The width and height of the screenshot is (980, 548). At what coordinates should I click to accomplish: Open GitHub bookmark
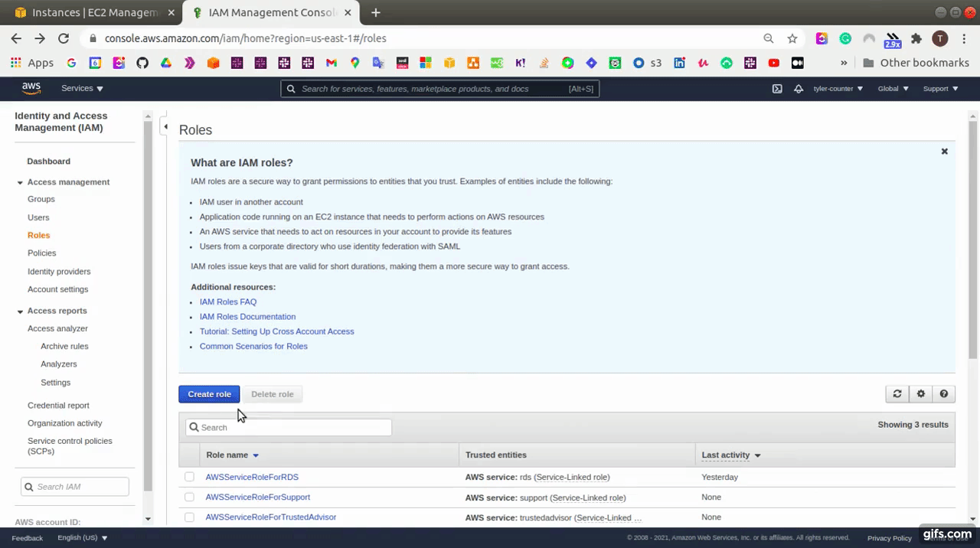(142, 63)
